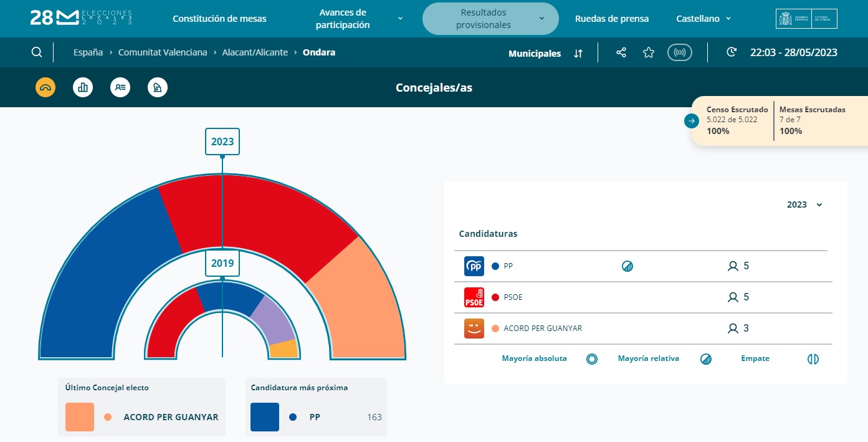The height and width of the screenshot is (442, 868).
Task: Click the share icon
Action: pos(621,53)
